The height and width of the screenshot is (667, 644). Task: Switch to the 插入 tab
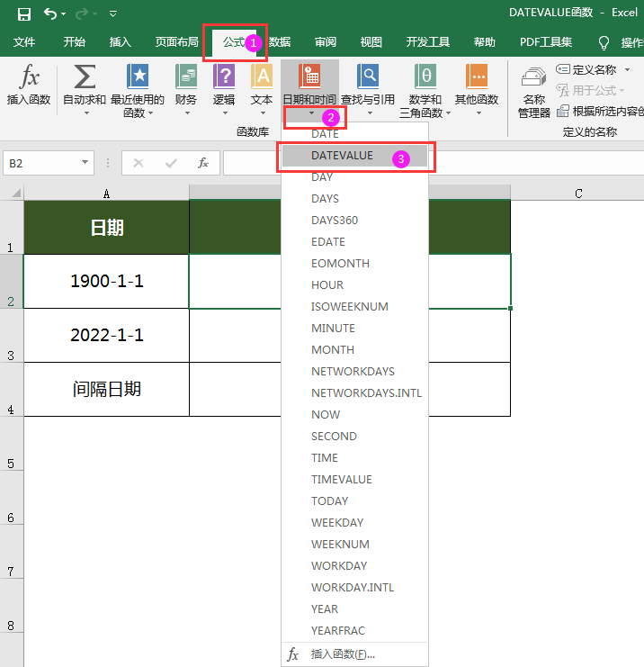click(x=120, y=41)
